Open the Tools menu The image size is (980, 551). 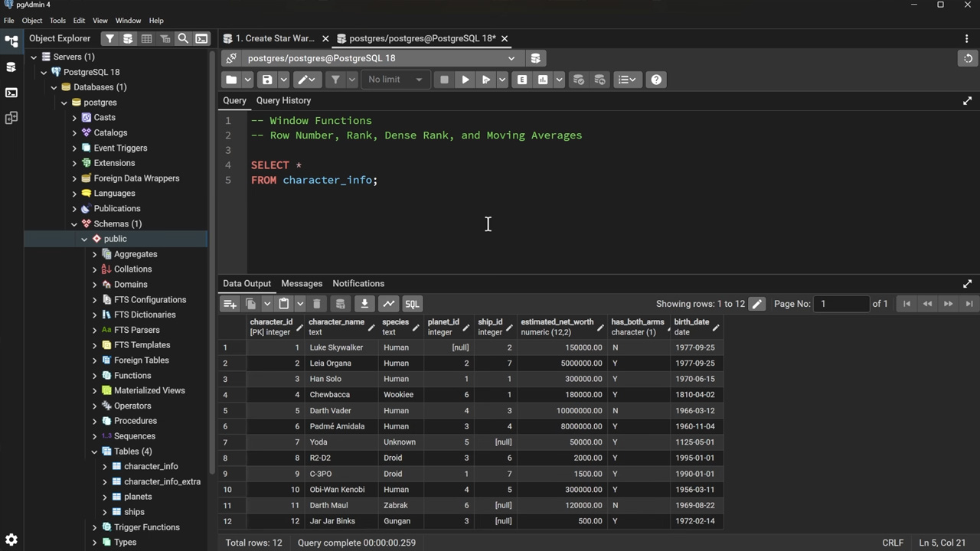[57, 21]
